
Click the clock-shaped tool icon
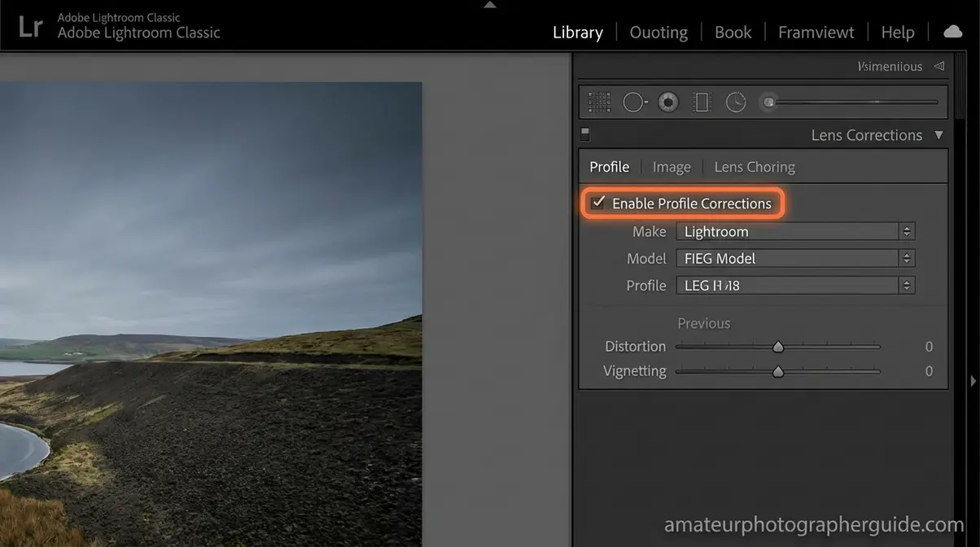click(735, 101)
